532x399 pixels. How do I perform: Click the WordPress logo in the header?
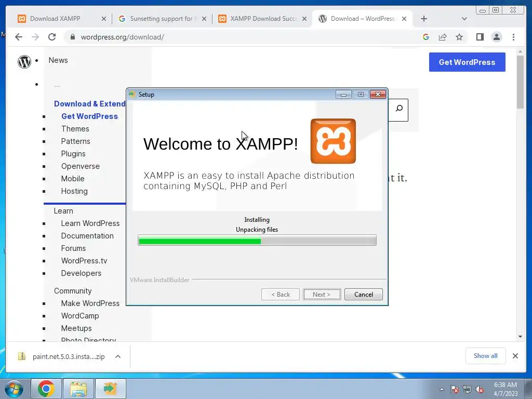tap(24, 62)
